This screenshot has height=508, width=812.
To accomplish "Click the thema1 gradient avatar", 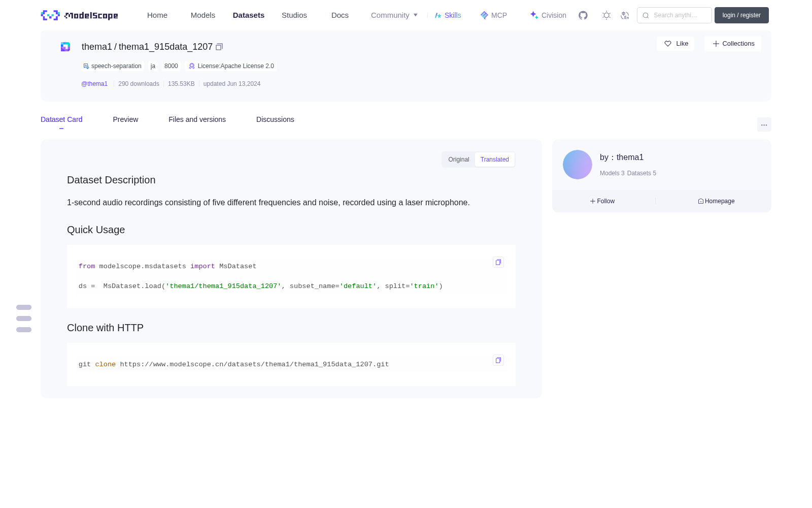I will [x=578, y=165].
